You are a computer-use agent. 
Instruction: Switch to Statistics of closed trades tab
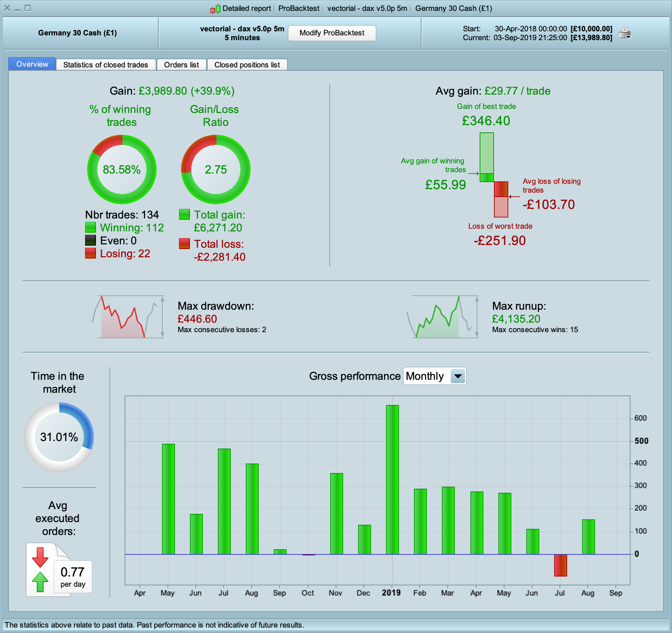106,65
